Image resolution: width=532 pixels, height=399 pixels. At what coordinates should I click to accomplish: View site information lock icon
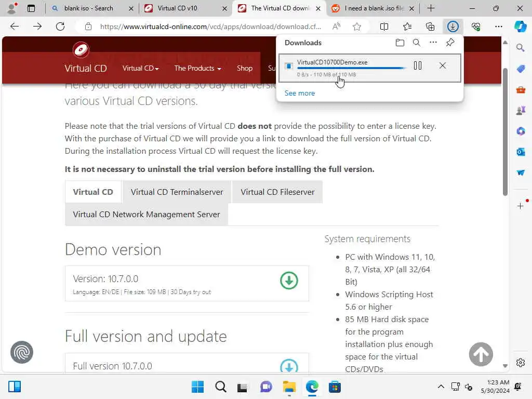point(88,26)
